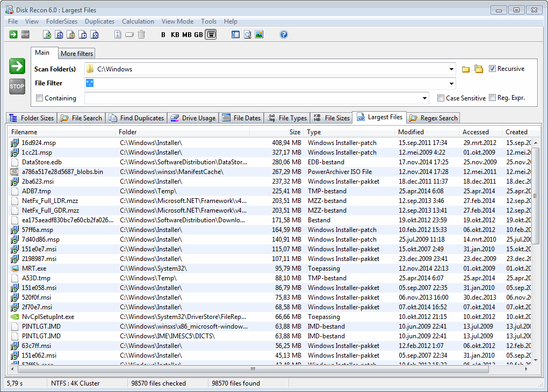Click the rename file toolbar icon

coord(129,34)
